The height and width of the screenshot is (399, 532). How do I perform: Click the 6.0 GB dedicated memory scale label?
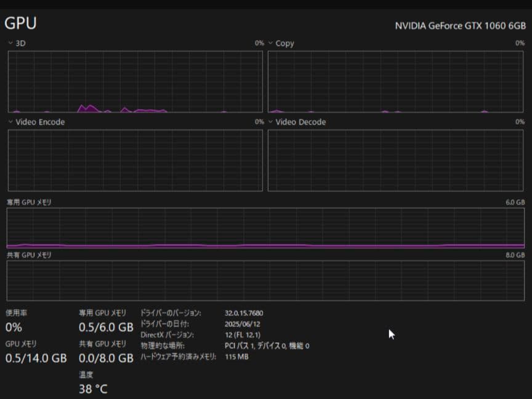516,201
